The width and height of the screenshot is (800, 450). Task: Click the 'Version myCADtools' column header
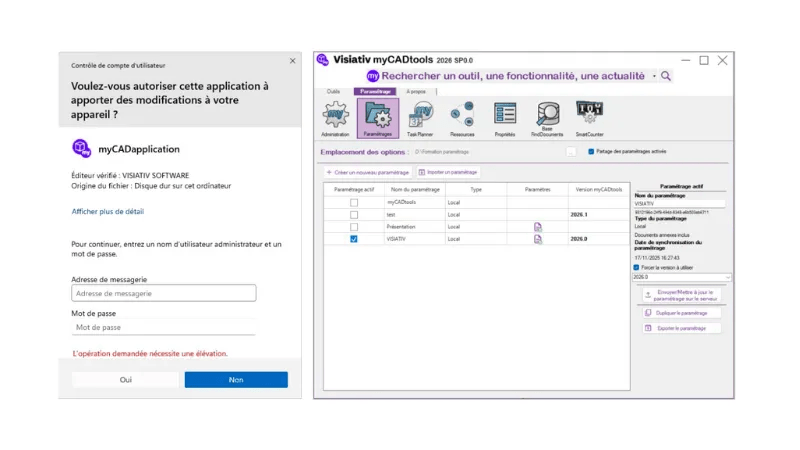(x=599, y=189)
